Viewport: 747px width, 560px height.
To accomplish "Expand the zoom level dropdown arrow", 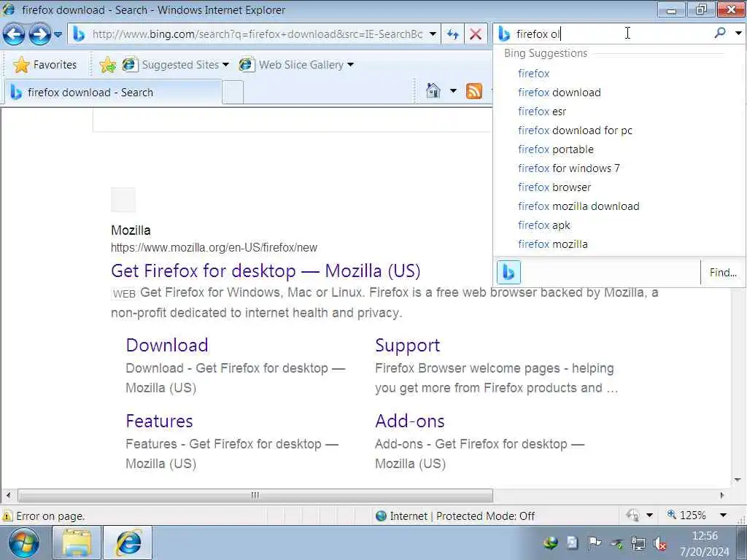I will point(723,516).
